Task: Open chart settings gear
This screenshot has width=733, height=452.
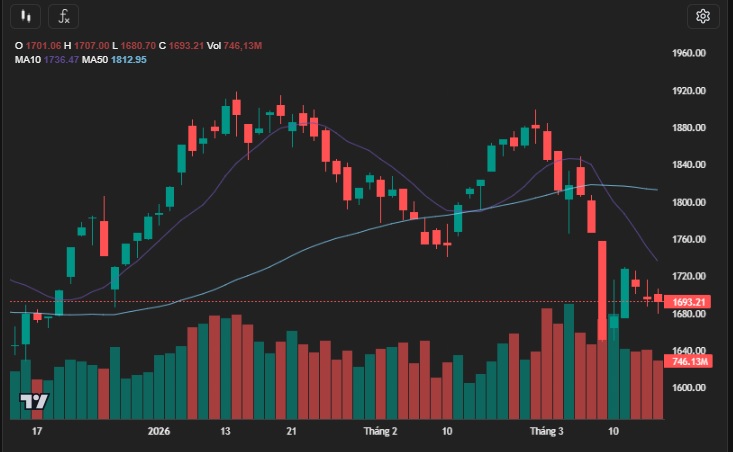Action: (703, 16)
